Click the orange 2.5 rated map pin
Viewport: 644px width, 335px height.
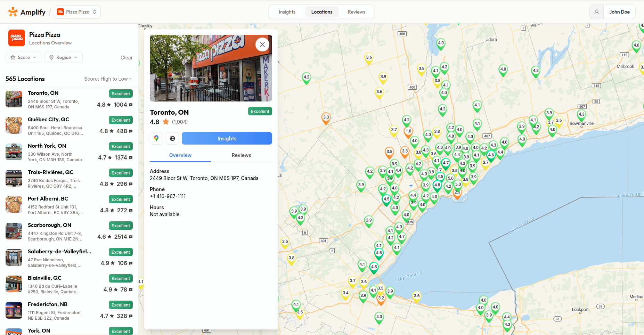(457, 193)
